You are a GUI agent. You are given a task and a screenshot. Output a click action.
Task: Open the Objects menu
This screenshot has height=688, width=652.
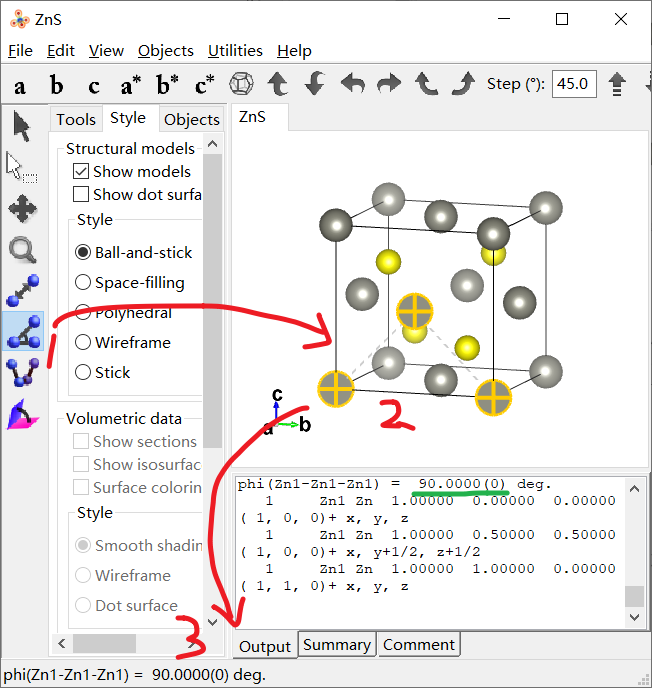165,50
